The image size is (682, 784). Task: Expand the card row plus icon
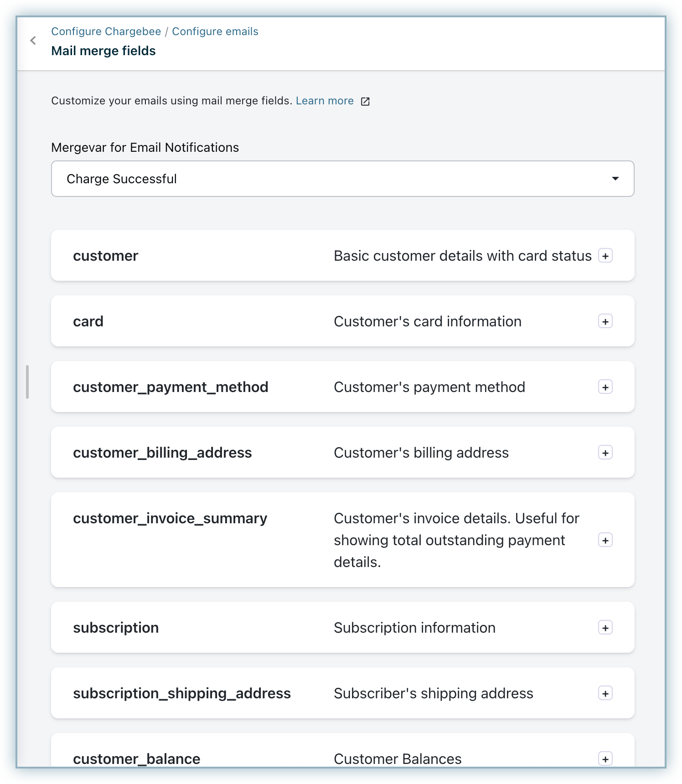pos(605,321)
